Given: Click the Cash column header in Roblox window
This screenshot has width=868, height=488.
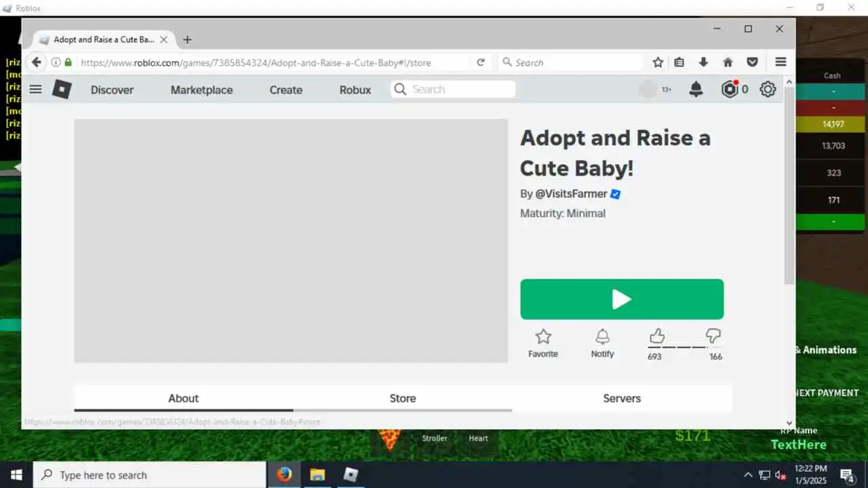Looking at the screenshot, I should tap(832, 76).
